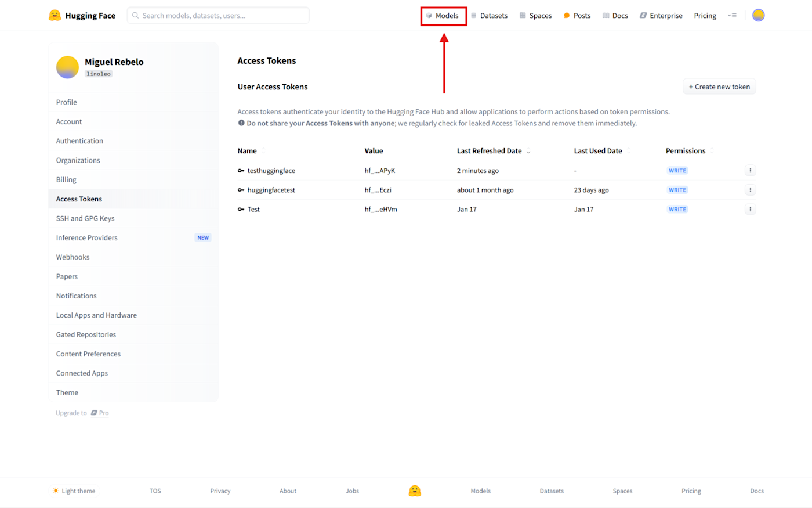
Task: Go to Account settings in sidebar
Action: click(133, 121)
